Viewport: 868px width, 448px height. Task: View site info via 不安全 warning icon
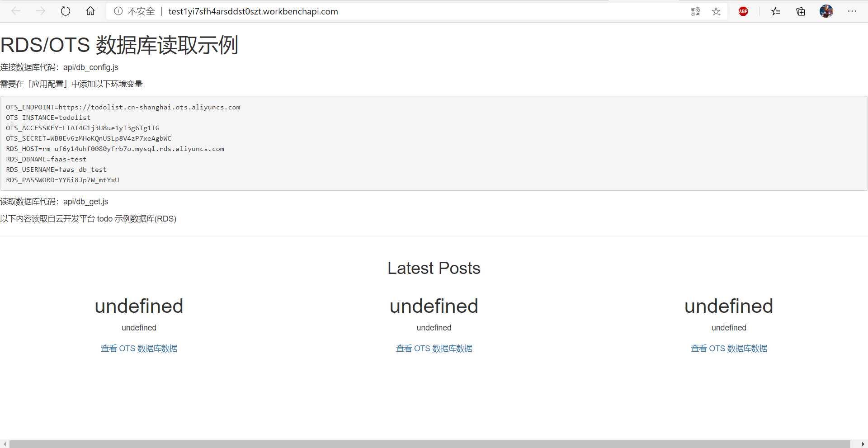(x=118, y=11)
